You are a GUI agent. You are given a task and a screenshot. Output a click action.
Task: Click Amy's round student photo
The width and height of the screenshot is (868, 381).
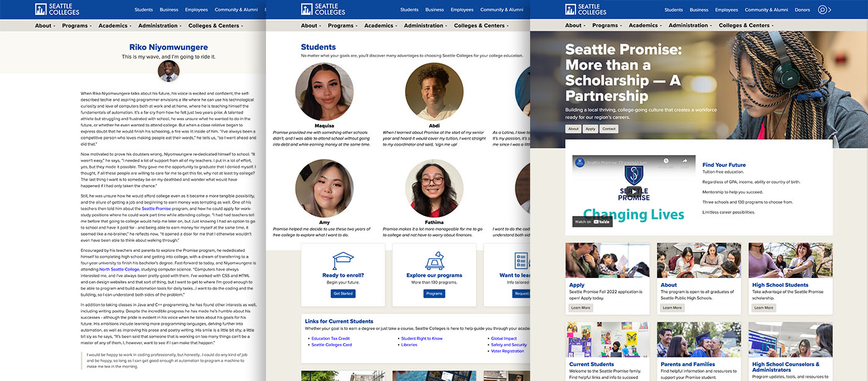point(324,188)
